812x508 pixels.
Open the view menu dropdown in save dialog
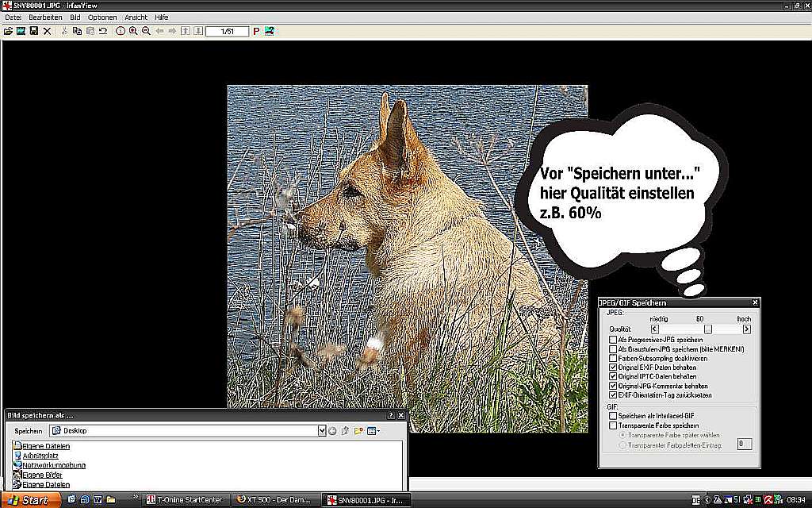[x=373, y=431]
